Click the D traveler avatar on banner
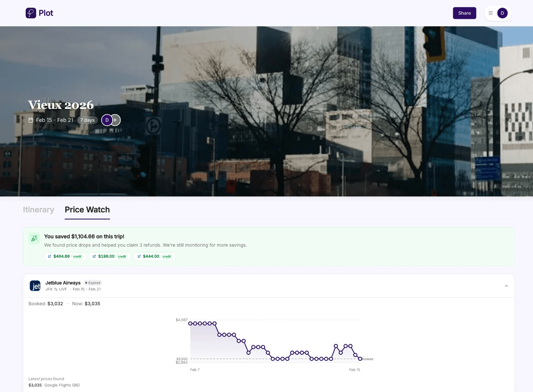This screenshot has width=533, height=392. tap(107, 120)
